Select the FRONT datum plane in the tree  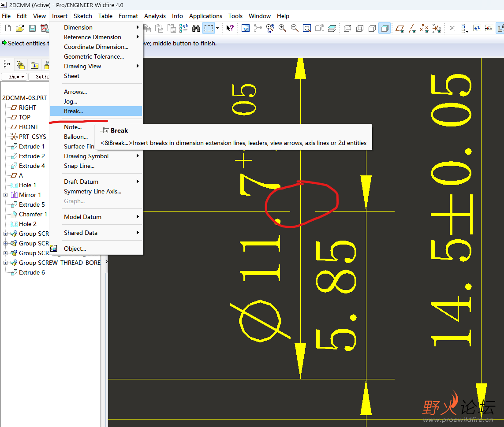(x=28, y=127)
